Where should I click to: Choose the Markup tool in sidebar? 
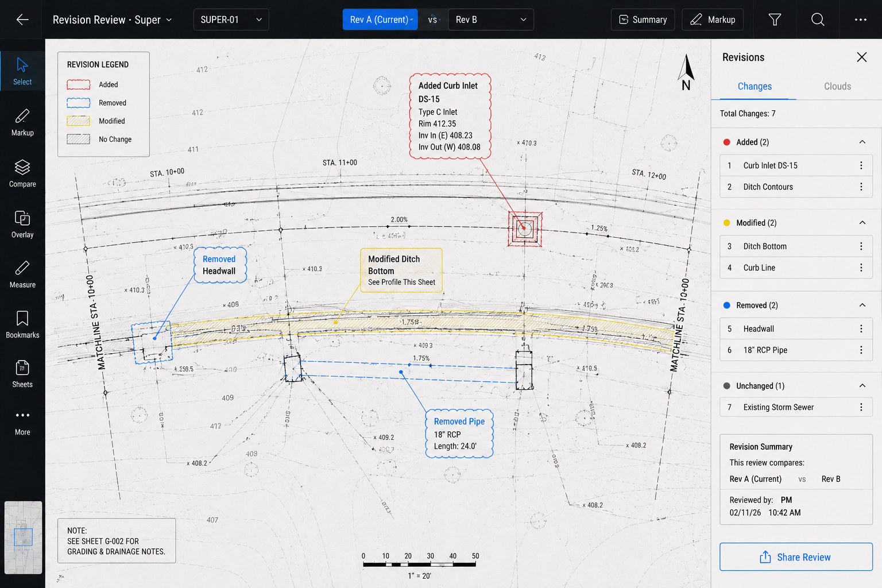click(22, 122)
